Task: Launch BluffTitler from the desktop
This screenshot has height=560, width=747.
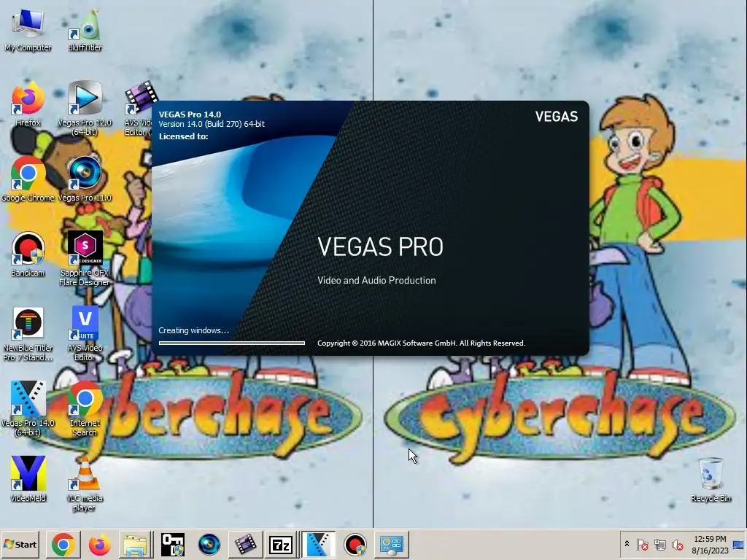Action: (85, 29)
